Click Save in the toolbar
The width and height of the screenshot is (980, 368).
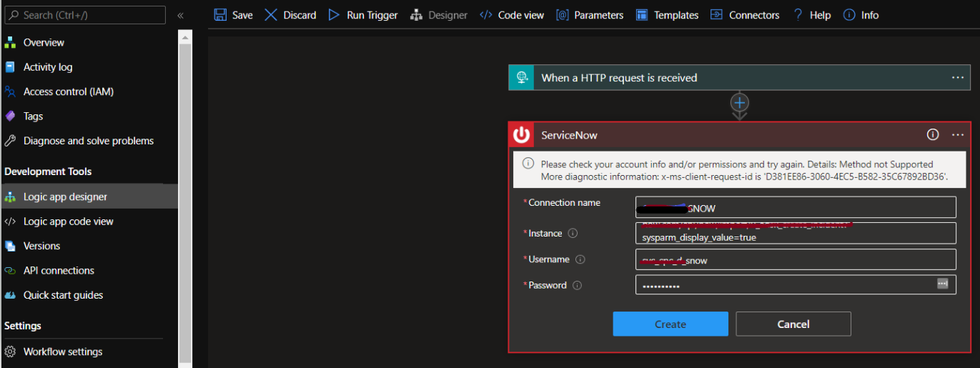click(233, 15)
